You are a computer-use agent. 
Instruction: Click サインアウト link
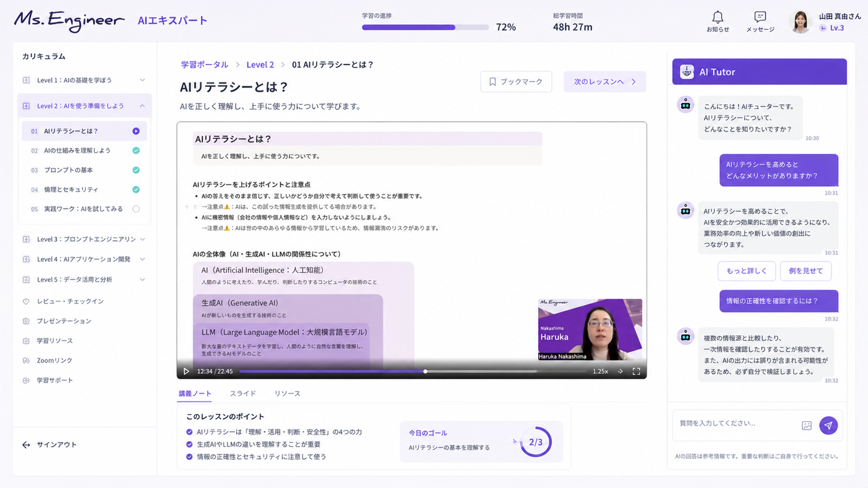[56, 445]
